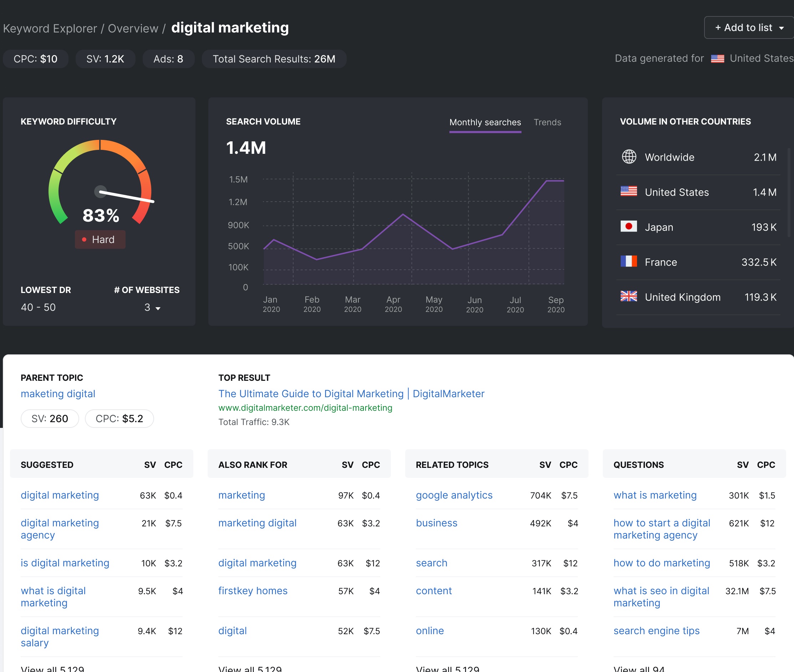
Task: Open the Keyword Explorer breadcrumb link
Action: click(50, 28)
